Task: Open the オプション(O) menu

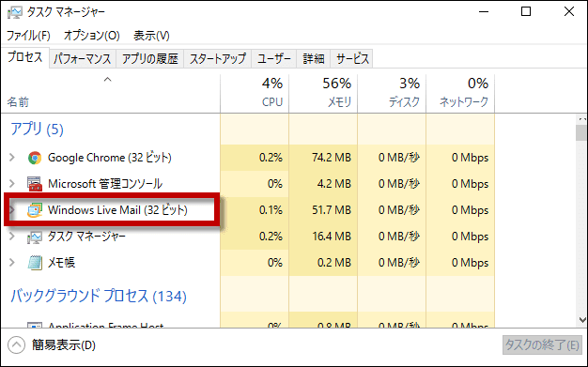Action: pyautogui.click(x=91, y=36)
